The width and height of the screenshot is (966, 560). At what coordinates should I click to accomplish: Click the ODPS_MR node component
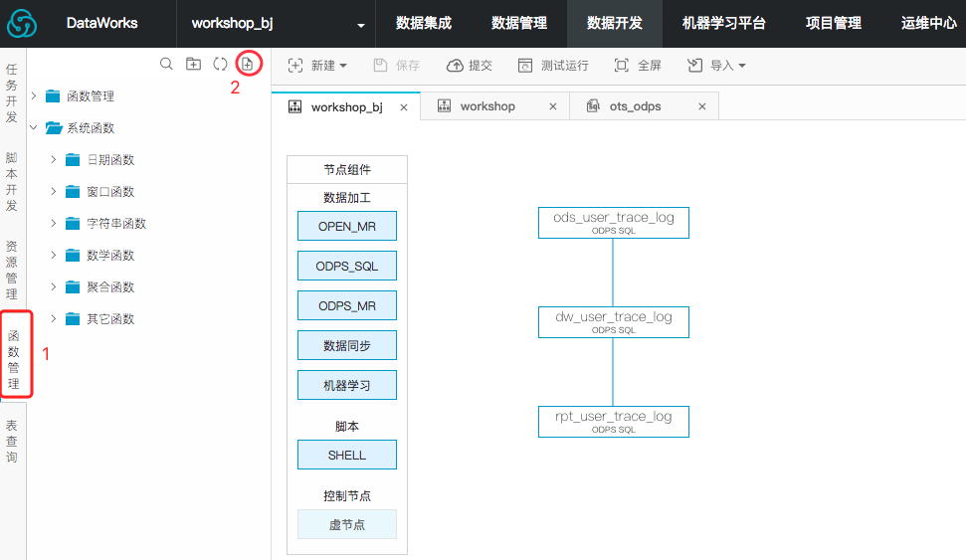pos(347,305)
